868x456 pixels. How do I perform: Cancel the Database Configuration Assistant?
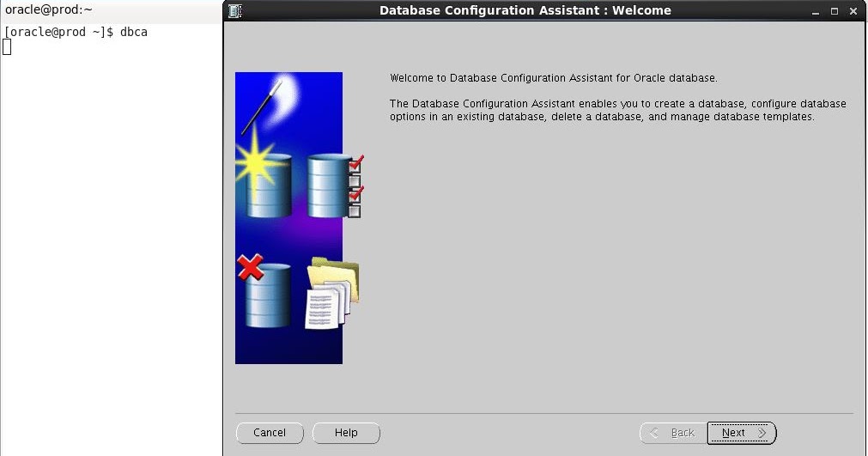(x=270, y=433)
